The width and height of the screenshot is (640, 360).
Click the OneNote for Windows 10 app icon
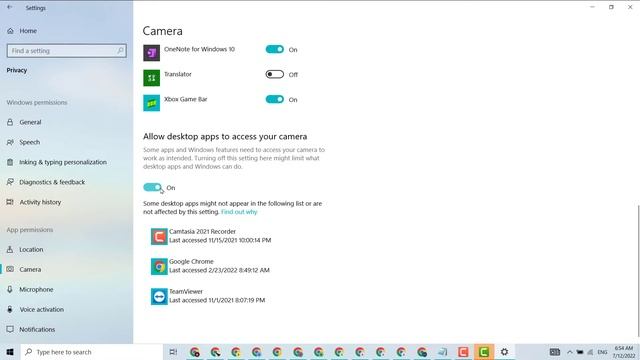click(151, 53)
